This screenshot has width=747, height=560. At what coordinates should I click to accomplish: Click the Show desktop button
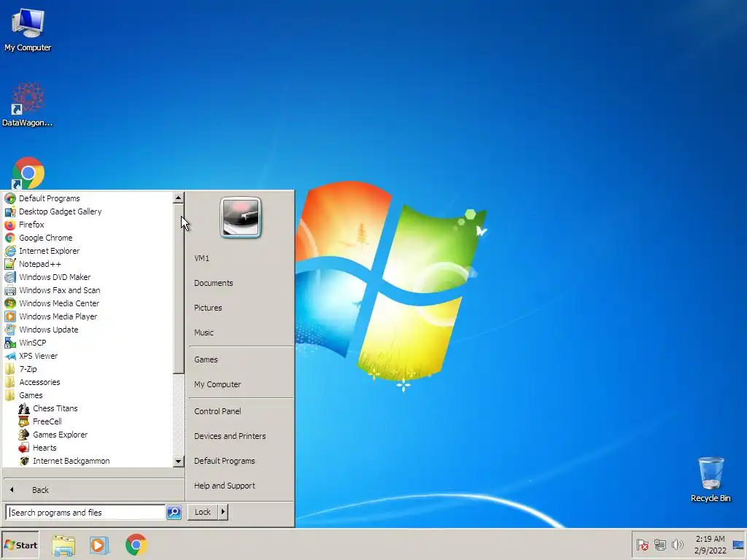tap(738, 545)
